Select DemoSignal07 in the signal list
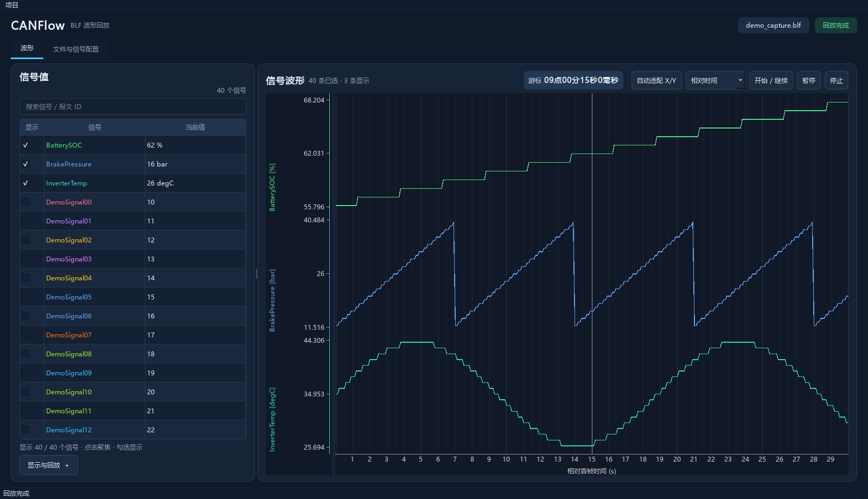Image resolution: width=868 pixels, height=499 pixels. 69,335
